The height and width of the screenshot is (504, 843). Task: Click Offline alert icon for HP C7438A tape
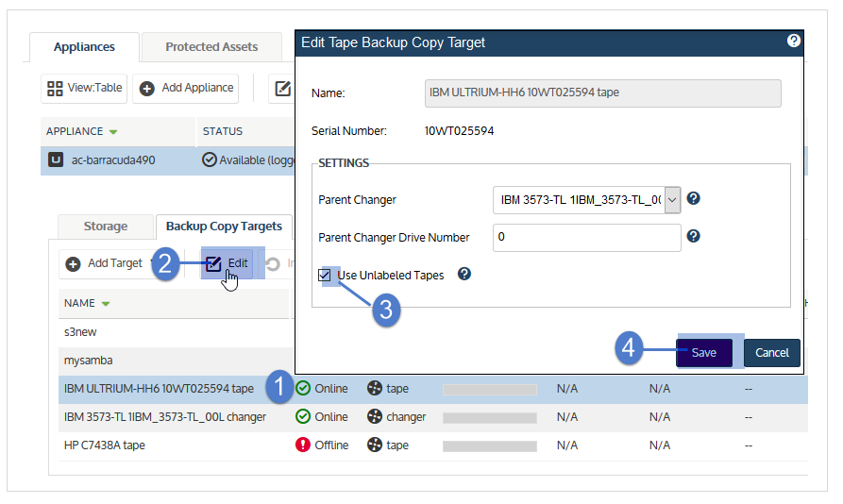tap(303, 445)
